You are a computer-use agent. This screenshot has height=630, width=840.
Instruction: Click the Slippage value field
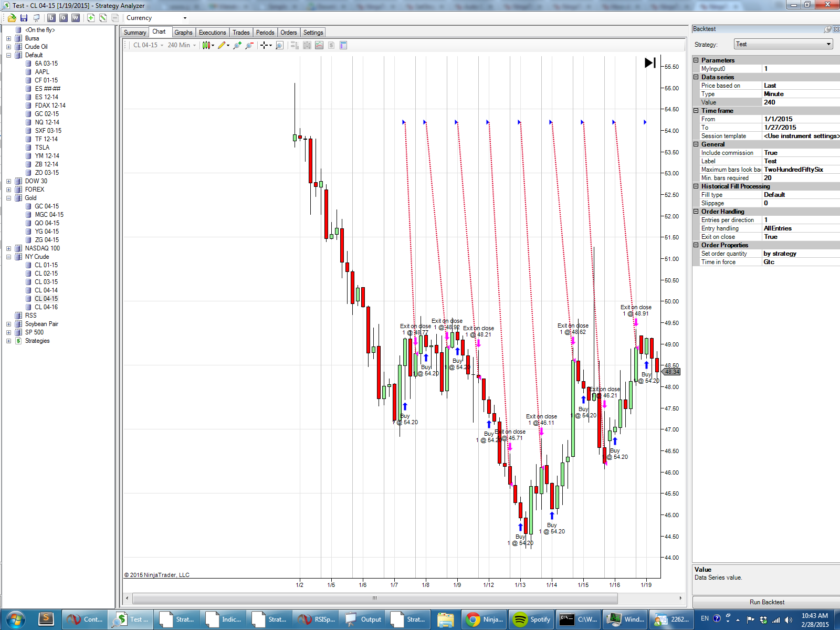pos(801,203)
